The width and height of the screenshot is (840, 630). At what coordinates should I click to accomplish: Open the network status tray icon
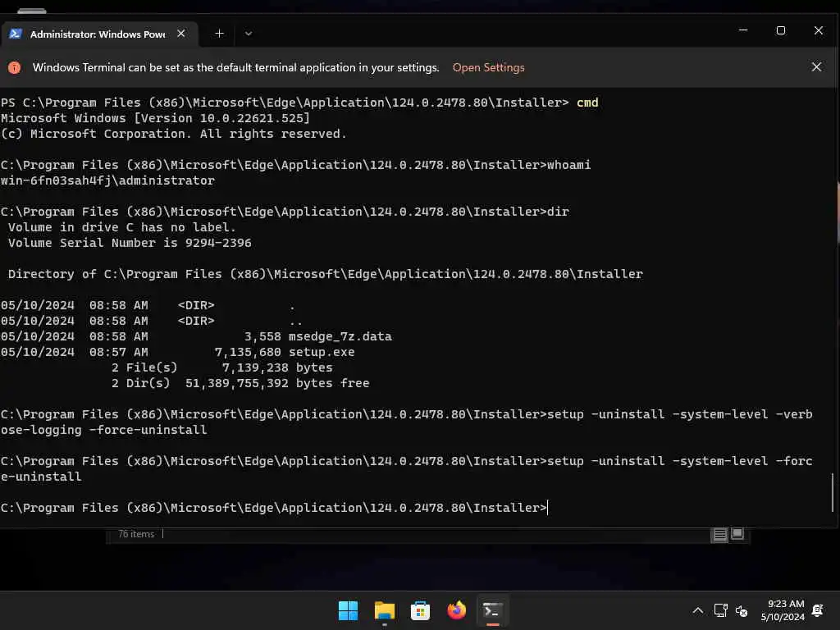720,610
